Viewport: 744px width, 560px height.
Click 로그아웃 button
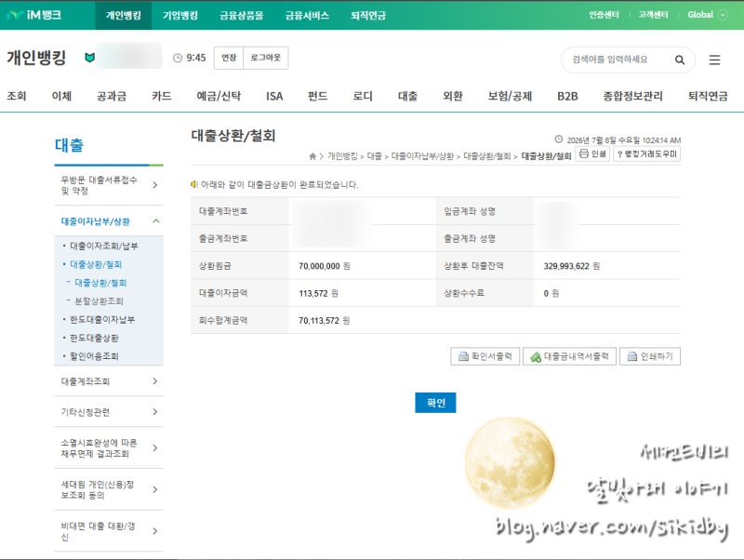coord(266,58)
